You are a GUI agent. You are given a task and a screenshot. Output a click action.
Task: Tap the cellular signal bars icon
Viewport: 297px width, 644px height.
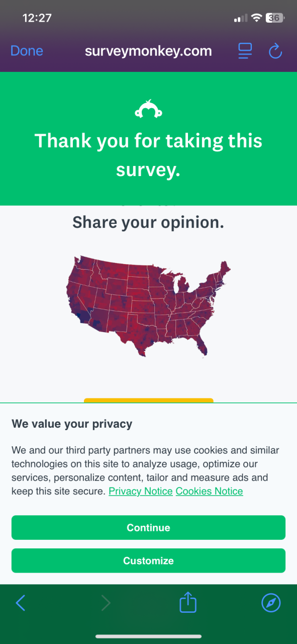pyautogui.click(x=241, y=18)
